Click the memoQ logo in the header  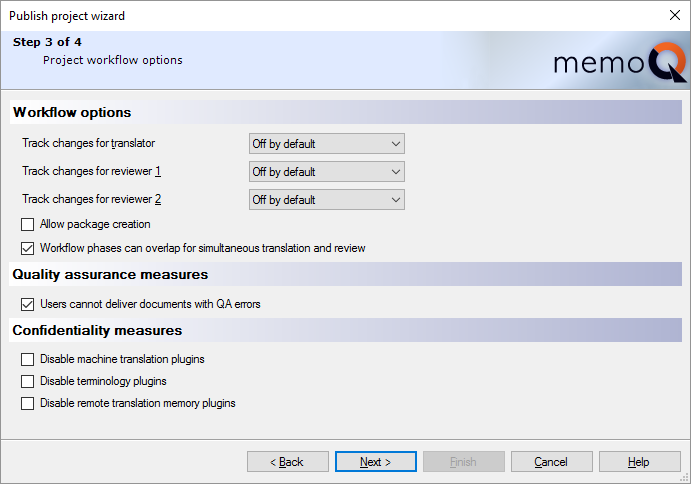pyautogui.click(x=620, y=65)
